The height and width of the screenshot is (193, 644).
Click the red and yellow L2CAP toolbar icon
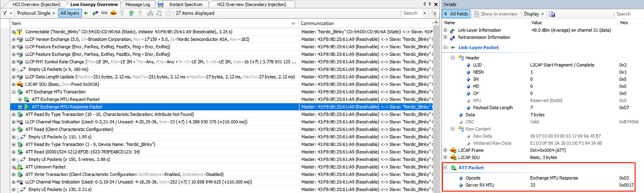click(x=113, y=13)
